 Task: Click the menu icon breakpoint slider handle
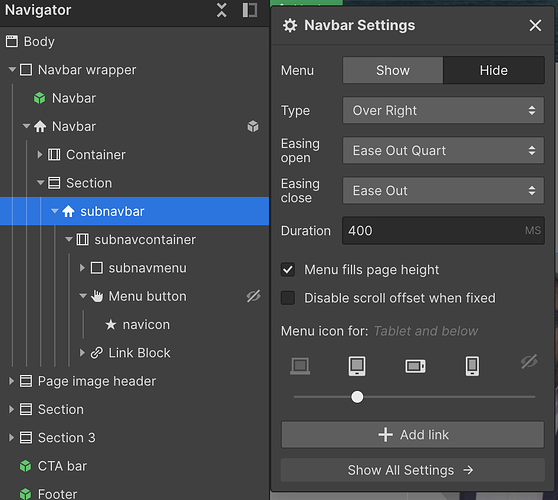tap(357, 397)
